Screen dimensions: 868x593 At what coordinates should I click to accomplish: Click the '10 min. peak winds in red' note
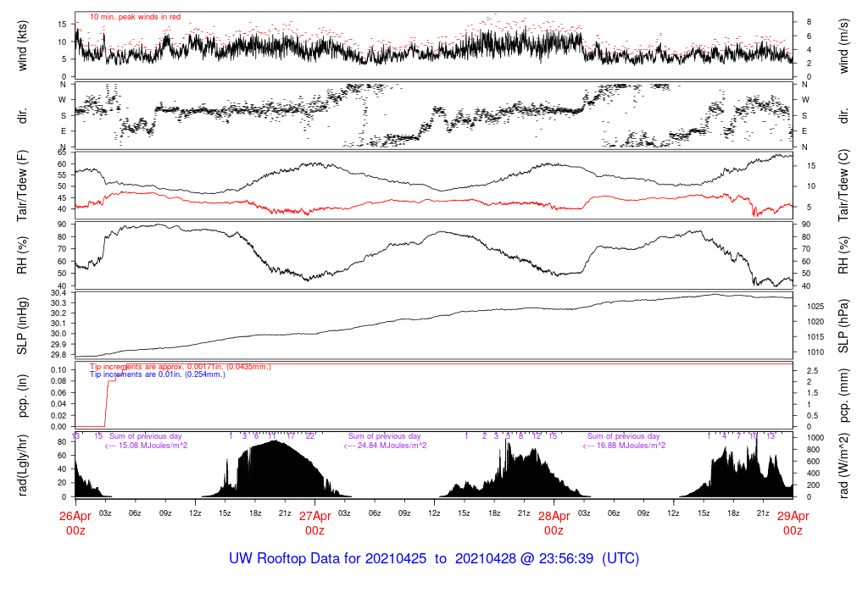coord(135,17)
